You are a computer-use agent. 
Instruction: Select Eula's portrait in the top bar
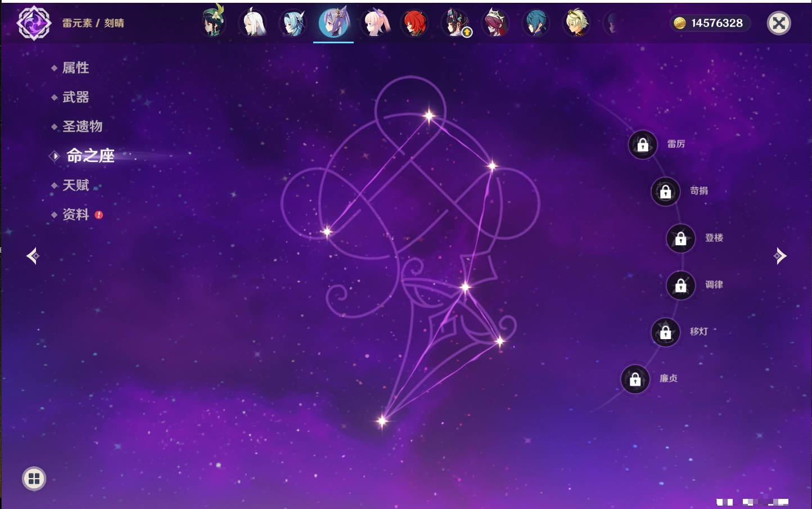pyautogui.click(x=294, y=23)
